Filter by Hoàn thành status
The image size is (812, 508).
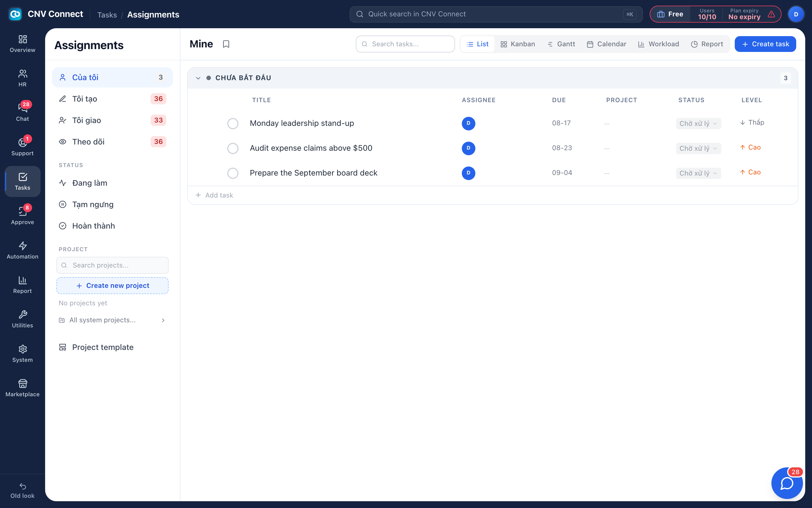point(112,226)
